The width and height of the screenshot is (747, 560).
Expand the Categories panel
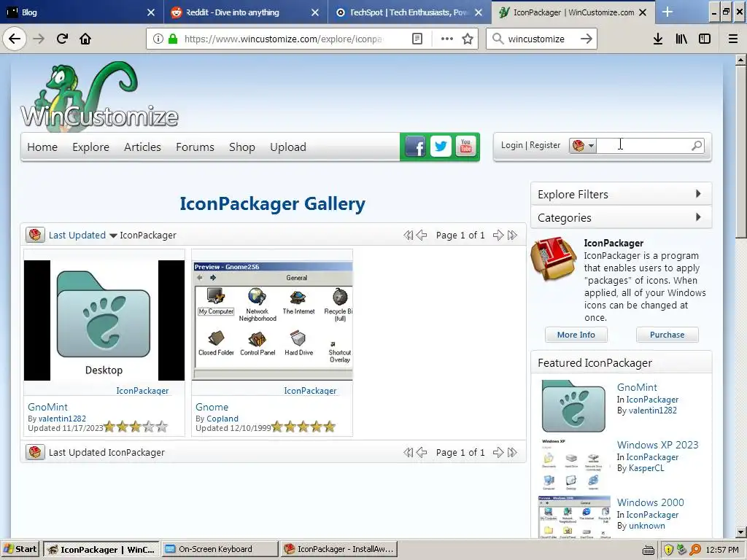click(622, 217)
